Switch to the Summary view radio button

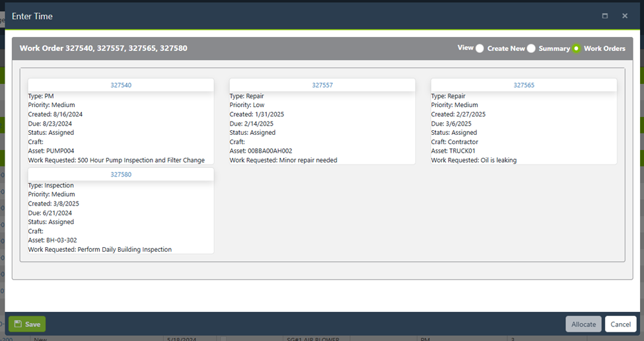point(531,48)
